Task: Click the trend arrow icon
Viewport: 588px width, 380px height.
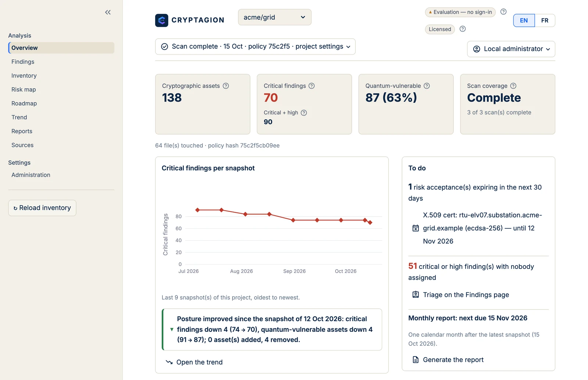Action: click(169, 362)
